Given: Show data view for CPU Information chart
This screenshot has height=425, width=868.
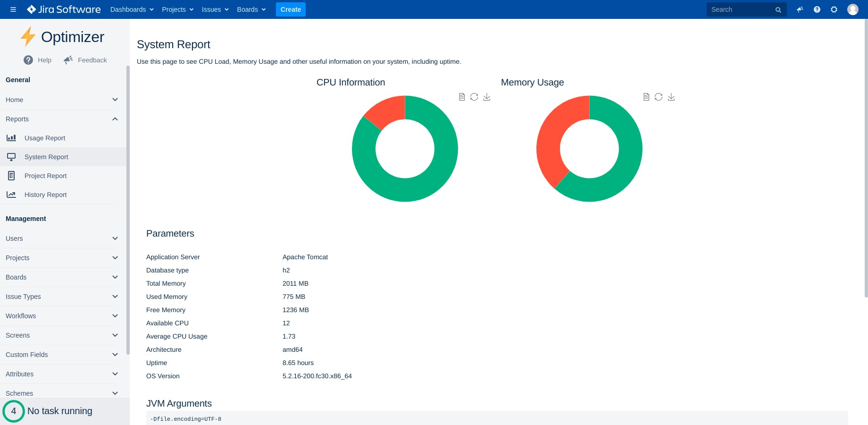Looking at the screenshot, I should 462,97.
